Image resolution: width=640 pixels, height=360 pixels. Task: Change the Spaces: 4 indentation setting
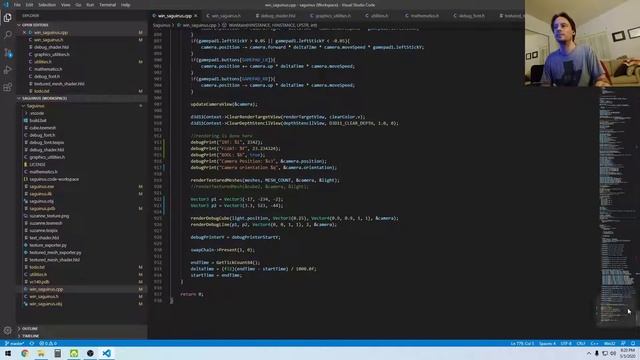click(x=547, y=343)
